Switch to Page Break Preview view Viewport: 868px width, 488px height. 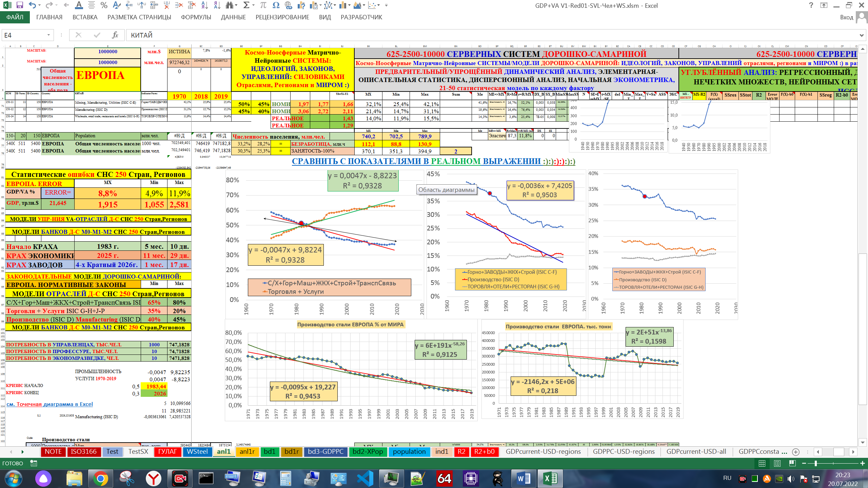792,463
